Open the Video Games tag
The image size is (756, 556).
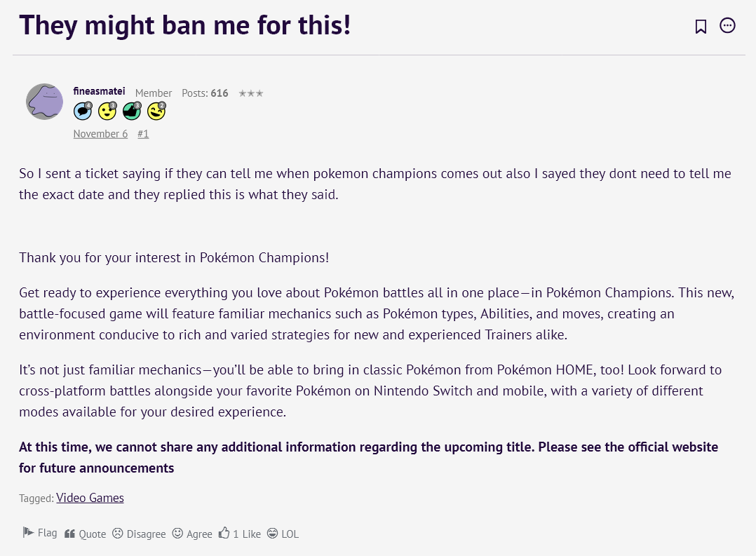(90, 498)
